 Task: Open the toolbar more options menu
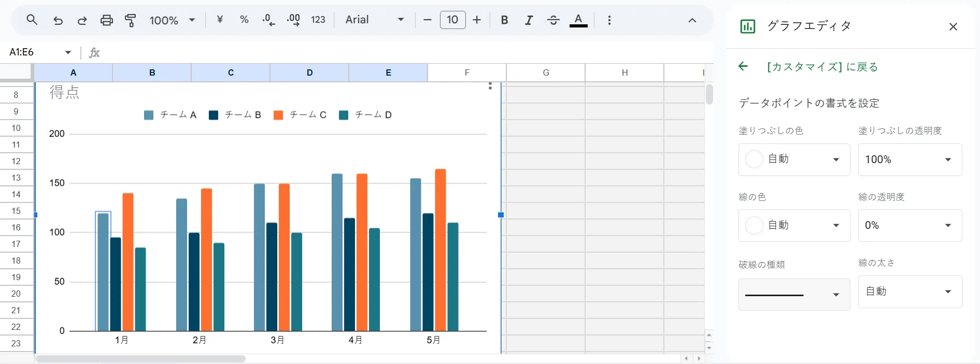click(x=609, y=20)
